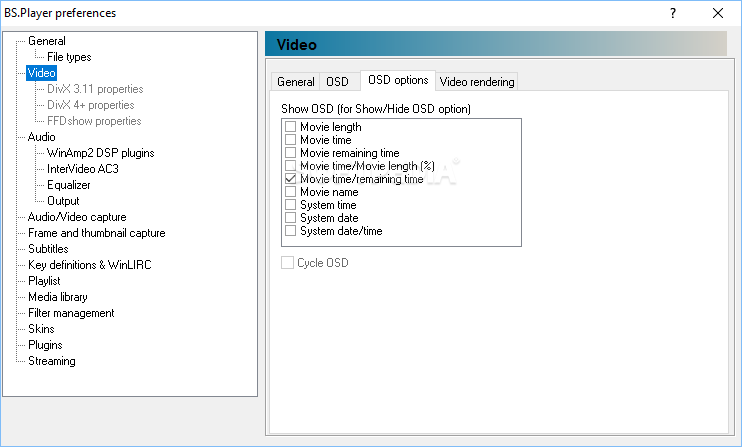Check the System date checkbox

coord(291,218)
